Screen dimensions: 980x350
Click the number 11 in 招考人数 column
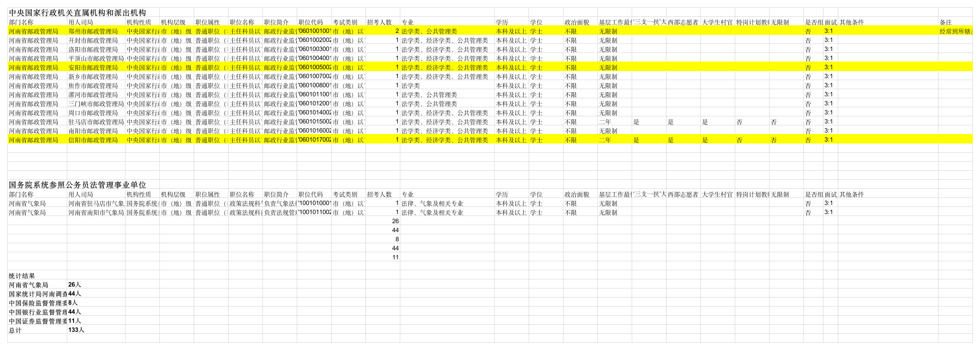coord(383,257)
